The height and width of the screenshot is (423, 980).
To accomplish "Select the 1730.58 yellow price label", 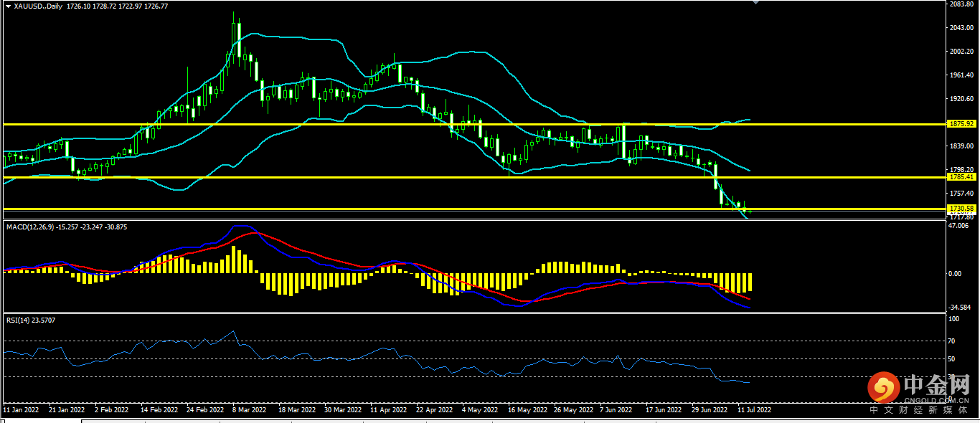I will coord(960,209).
